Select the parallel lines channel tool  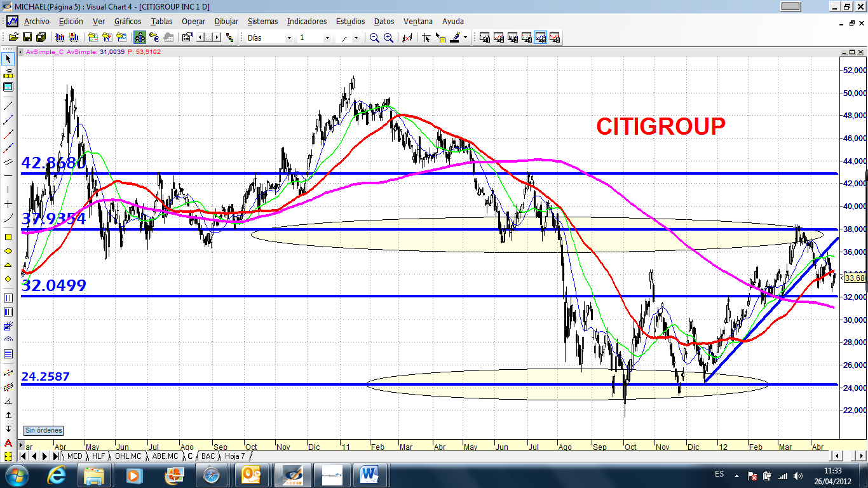coord(8,161)
